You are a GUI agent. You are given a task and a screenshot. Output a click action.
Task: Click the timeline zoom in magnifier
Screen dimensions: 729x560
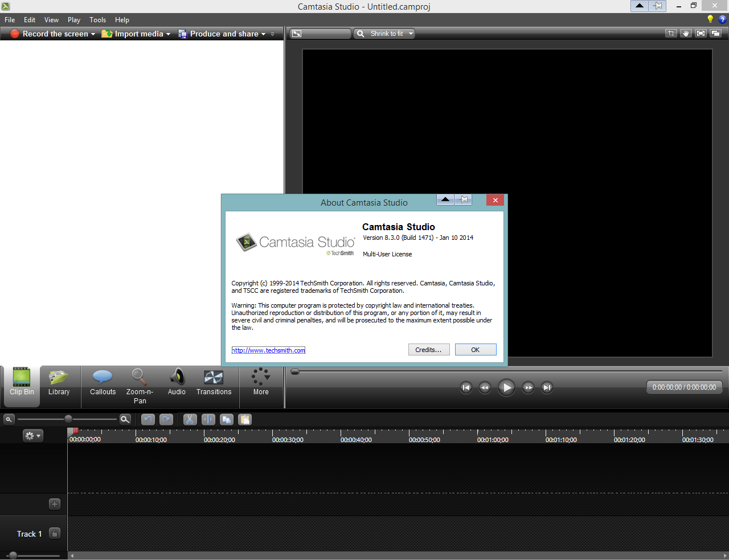click(125, 419)
